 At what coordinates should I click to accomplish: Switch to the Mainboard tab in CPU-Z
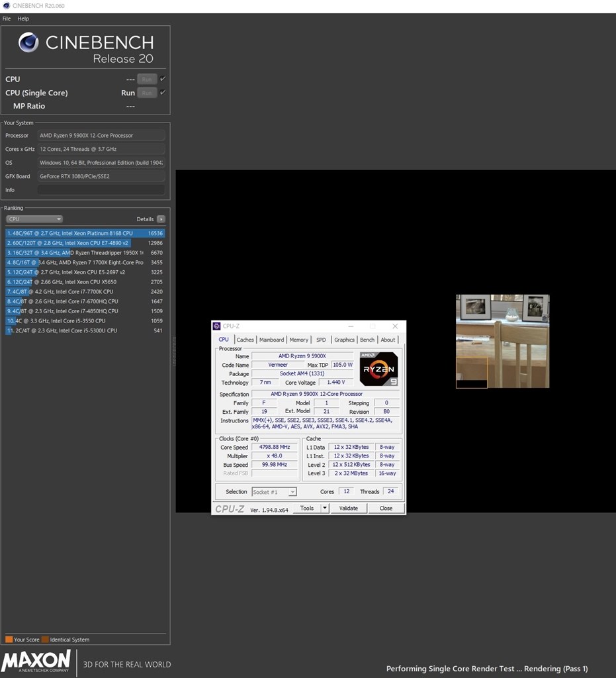(x=271, y=340)
